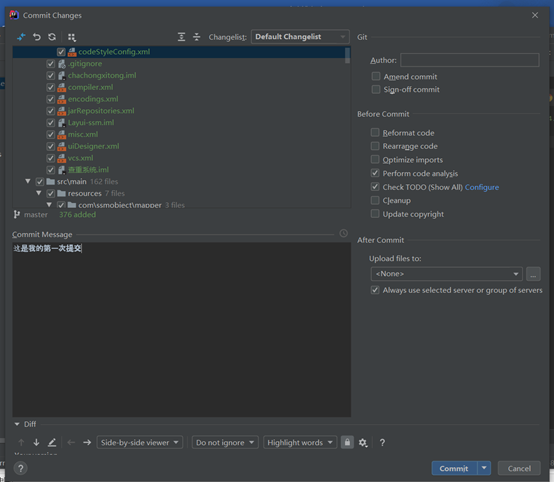Click the resources folder icon

click(61, 193)
